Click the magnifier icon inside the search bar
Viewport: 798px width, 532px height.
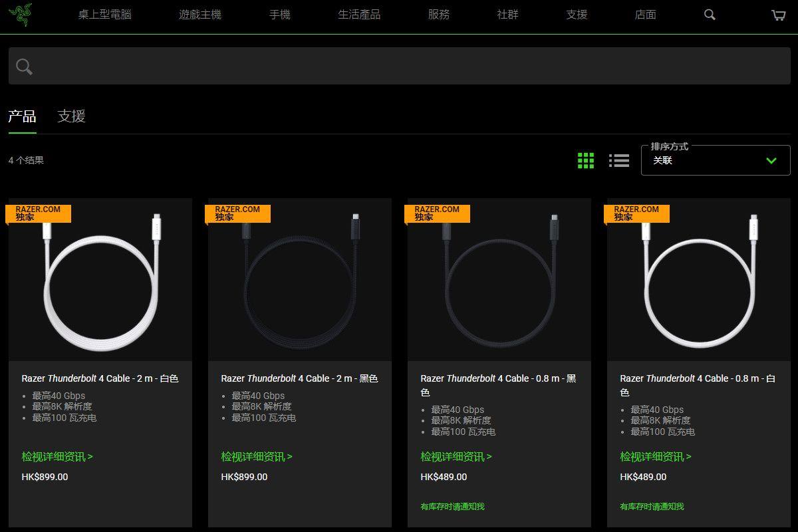24,66
